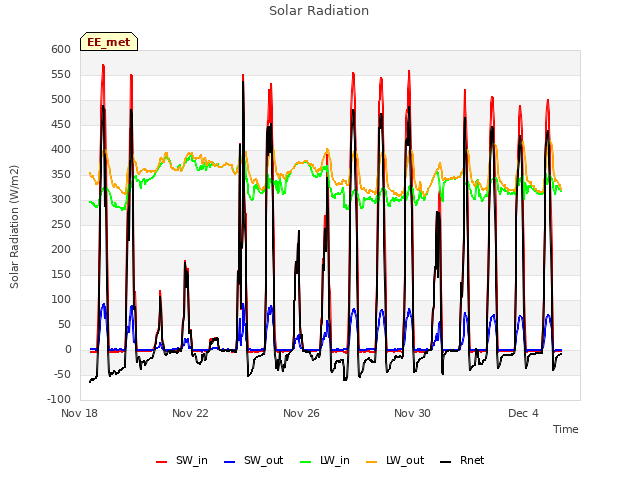Click the 550 y-axis tick label

pyautogui.click(x=61, y=75)
